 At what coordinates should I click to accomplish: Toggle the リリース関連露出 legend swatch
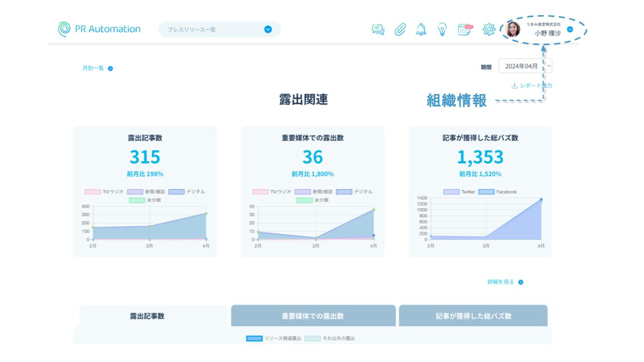254,339
